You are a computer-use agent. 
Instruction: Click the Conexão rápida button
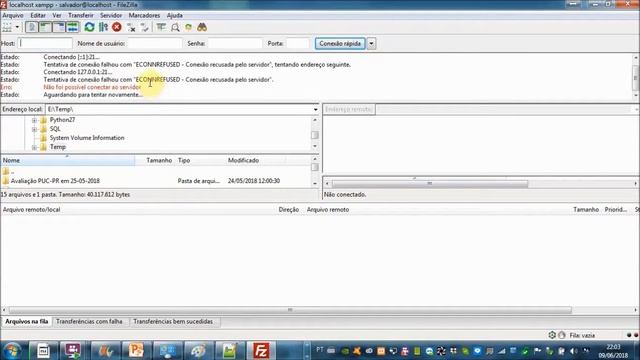[x=340, y=43]
